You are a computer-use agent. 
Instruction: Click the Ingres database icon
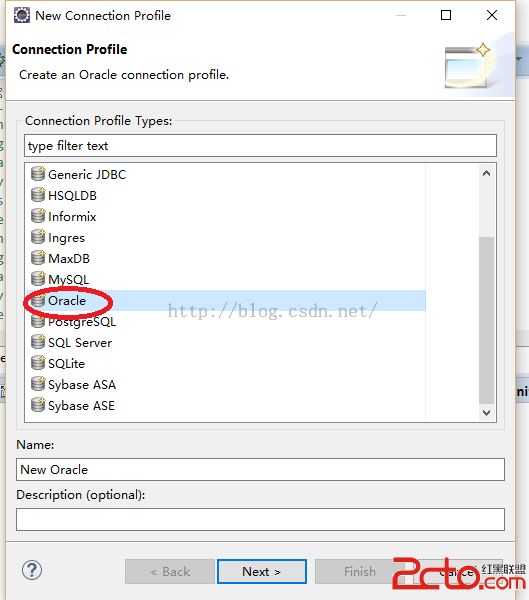pyautogui.click(x=38, y=237)
